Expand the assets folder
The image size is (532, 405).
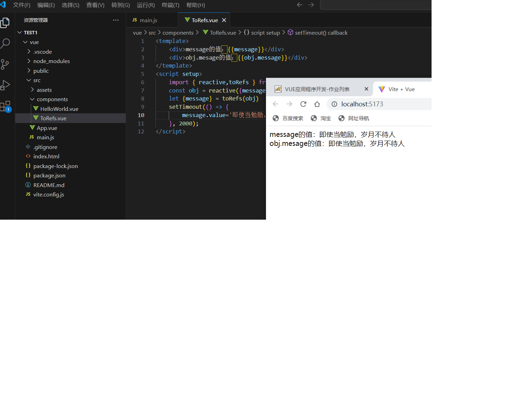point(70,90)
